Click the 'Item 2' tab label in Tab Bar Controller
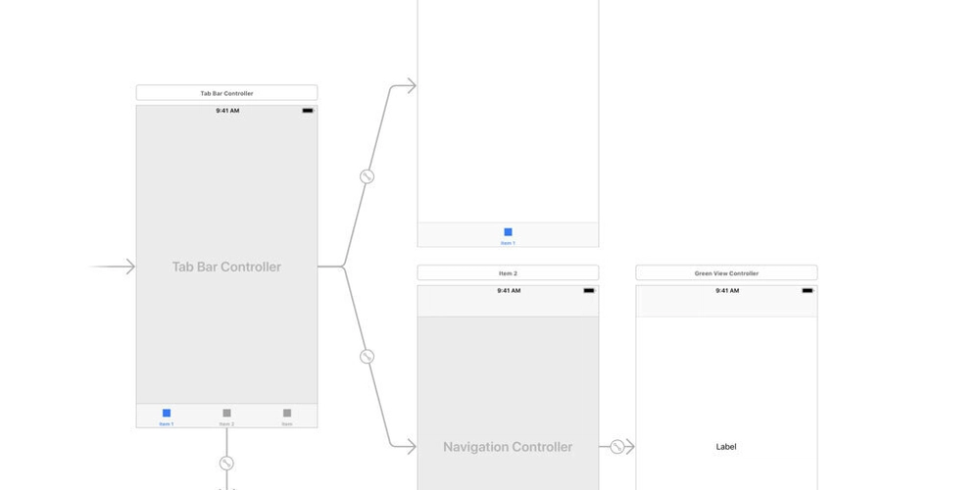The height and width of the screenshot is (490, 980). click(x=227, y=423)
